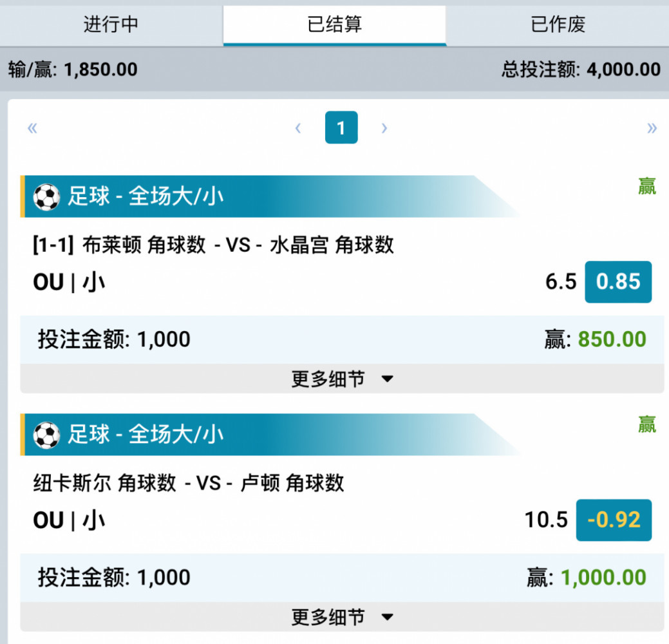Select page number 1 button

click(x=341, y=128)
